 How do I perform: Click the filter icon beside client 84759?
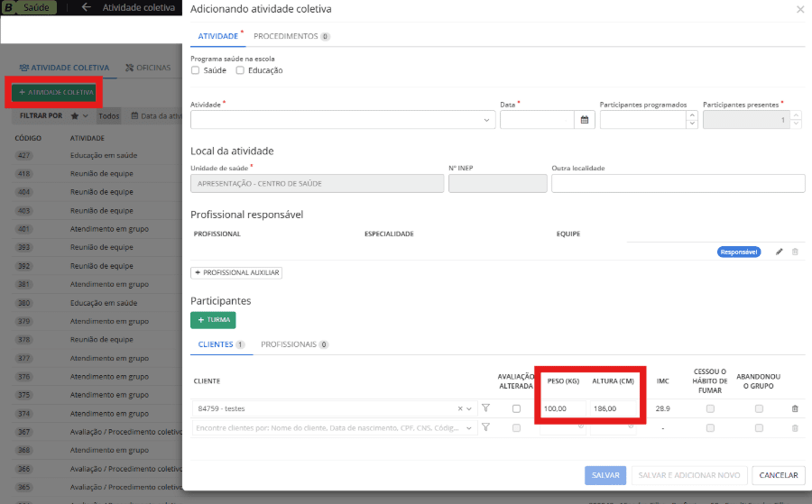pos(485,408)
